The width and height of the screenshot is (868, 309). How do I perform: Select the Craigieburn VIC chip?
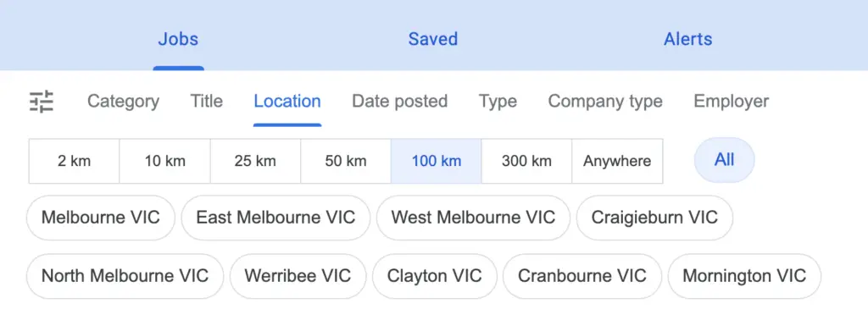tap(654, 218)
